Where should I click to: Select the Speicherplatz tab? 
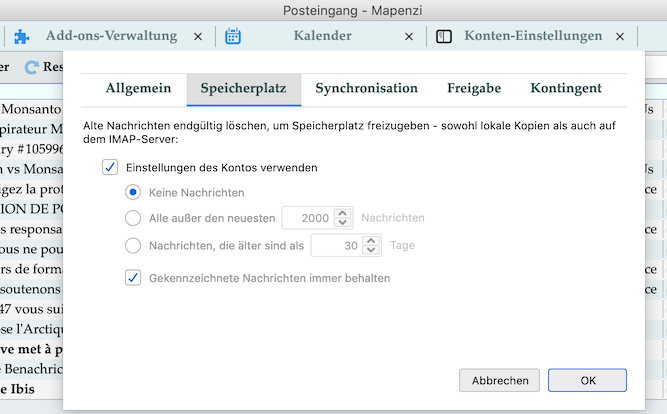[243, 89]
